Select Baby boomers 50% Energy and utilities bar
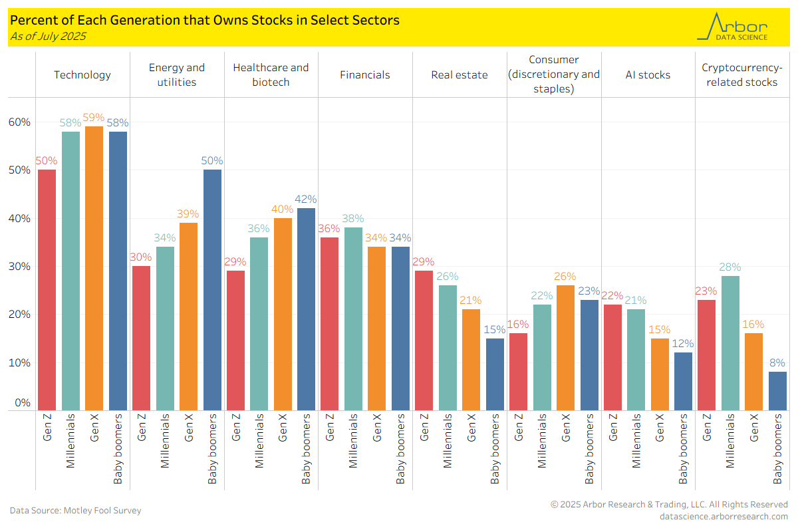The height and width of the screenshot is (532, 798). 212,289
